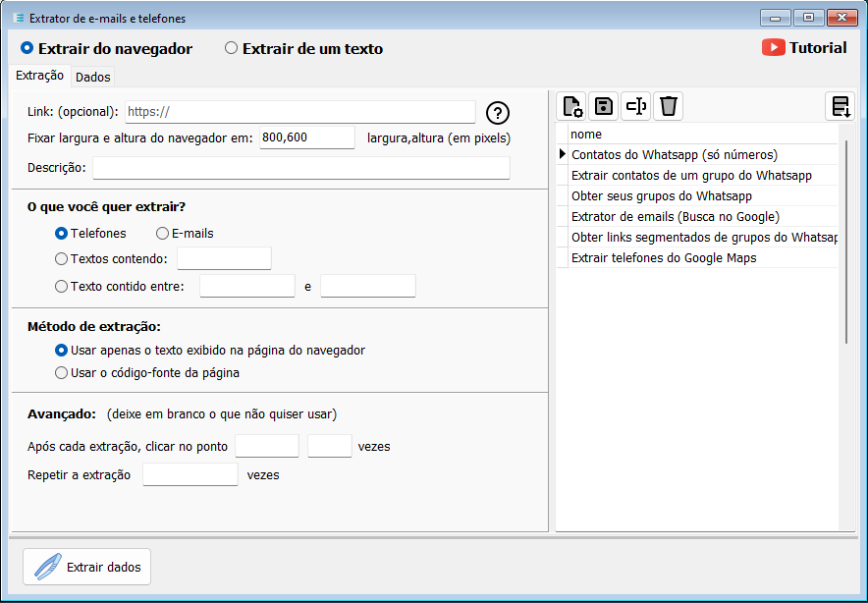
Task: Click the row arrow beside Contatos do Whatsapp
Action: [x=563, y=154]
